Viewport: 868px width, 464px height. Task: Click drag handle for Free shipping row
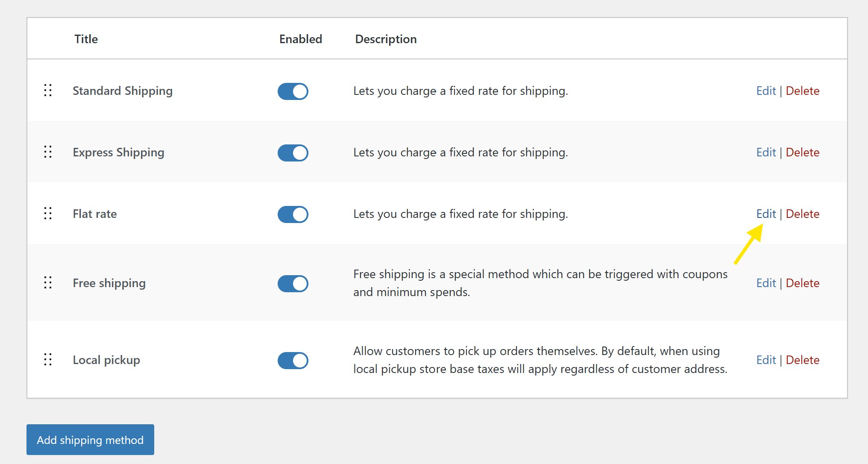(48, 283)
